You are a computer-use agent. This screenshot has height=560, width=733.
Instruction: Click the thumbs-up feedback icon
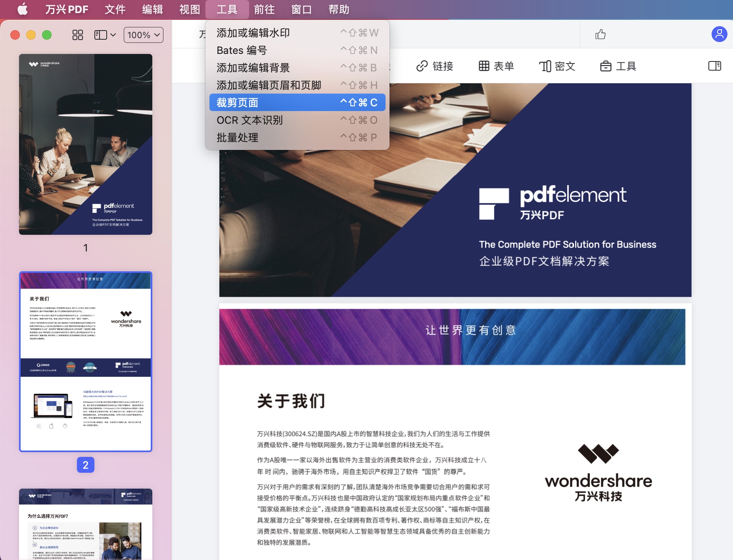pos(600,35)
